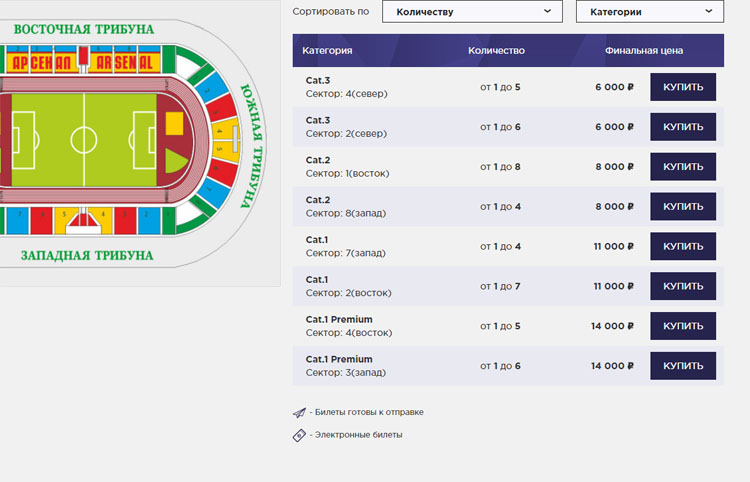Open the Количеству sort dropdown
750x482 pixels.
[473, 12]
